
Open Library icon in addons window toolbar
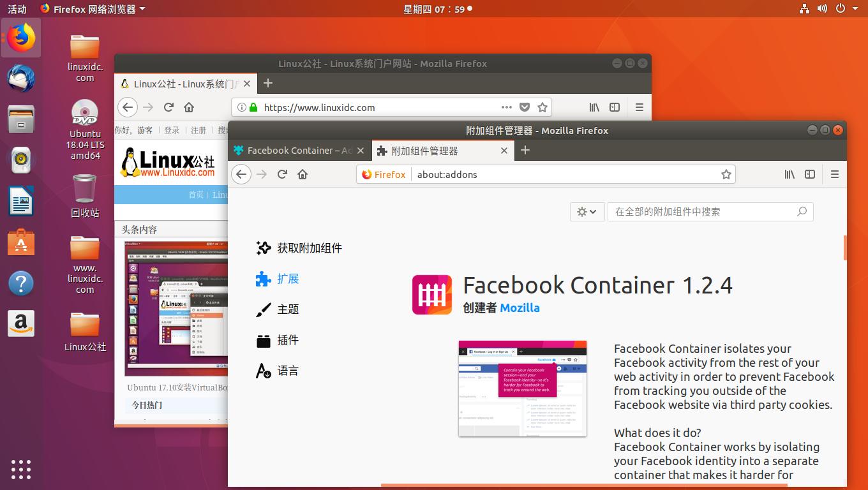789,174
